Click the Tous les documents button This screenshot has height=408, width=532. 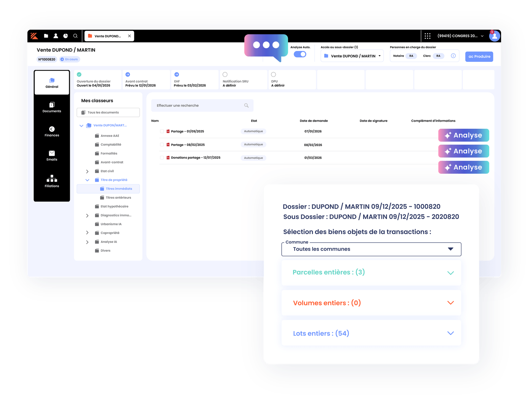coord(108,112)
